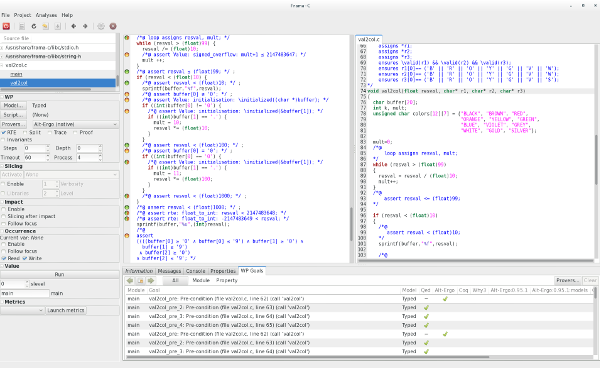Click the Launch metrics button
This screenshot has width=600, height=368.
(66, 310)
